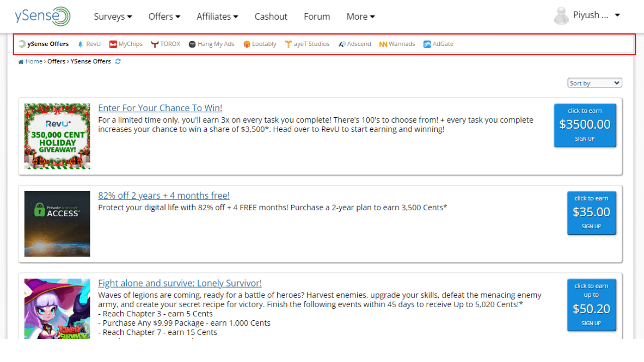
Task: Click the ySense logo
Action: pyautogui.click(x=43, y=17)
